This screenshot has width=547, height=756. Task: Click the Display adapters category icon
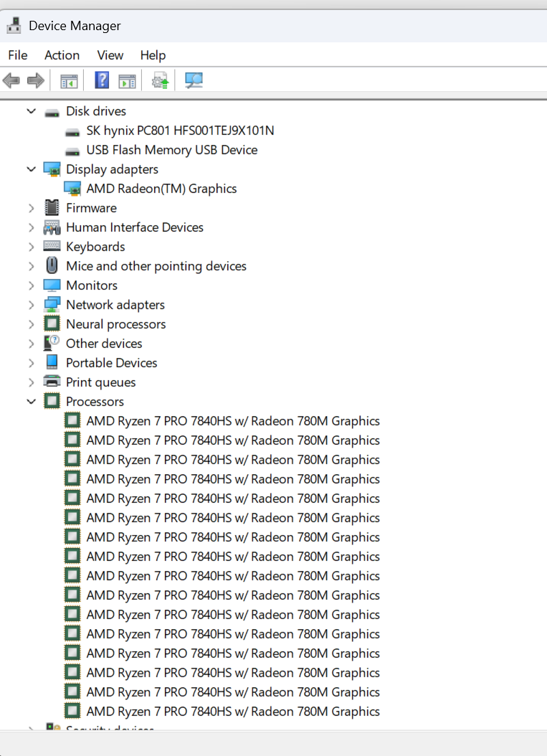[52, 169]
